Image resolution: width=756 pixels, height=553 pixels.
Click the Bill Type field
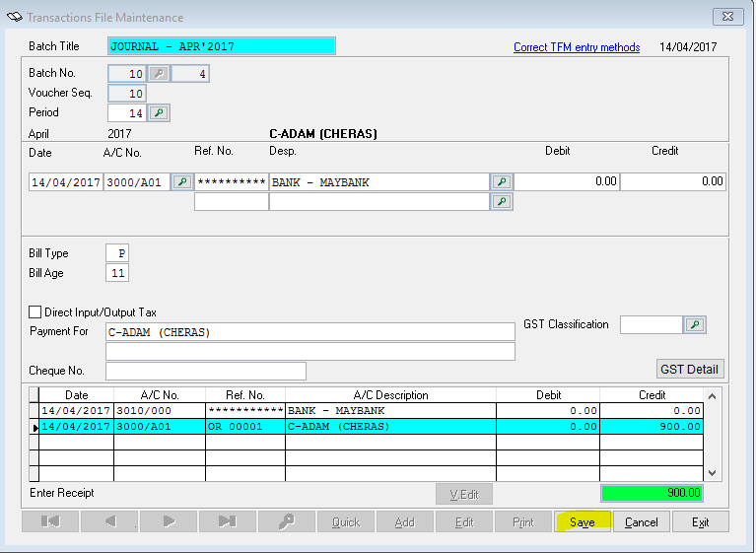click(x=117, y=253)
